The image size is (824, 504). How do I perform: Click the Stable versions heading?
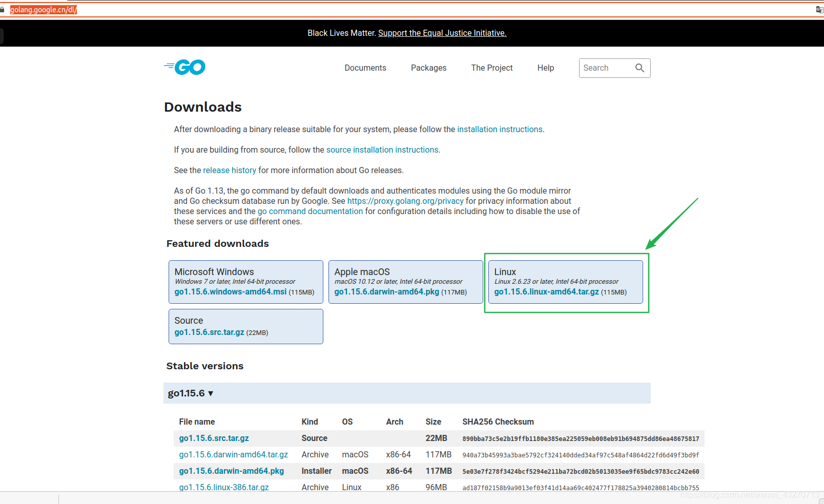point(205,366)
